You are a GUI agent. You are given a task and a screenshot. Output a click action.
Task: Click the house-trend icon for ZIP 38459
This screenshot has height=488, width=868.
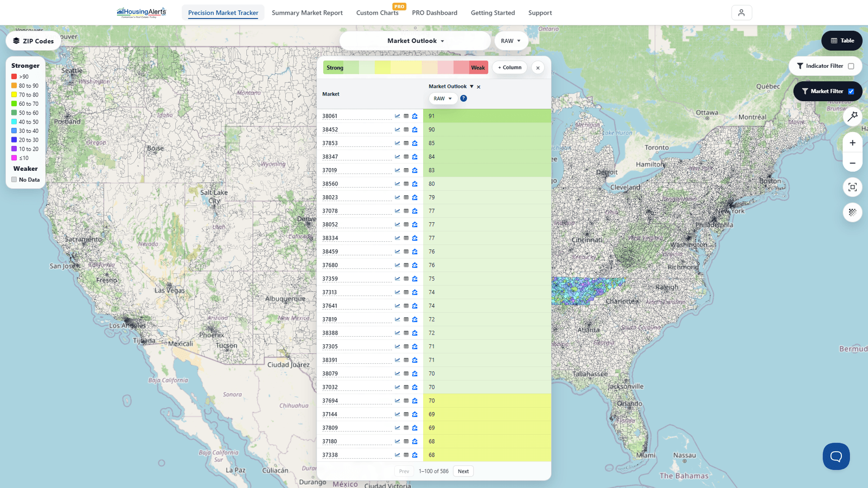click(x=414, y=252)
